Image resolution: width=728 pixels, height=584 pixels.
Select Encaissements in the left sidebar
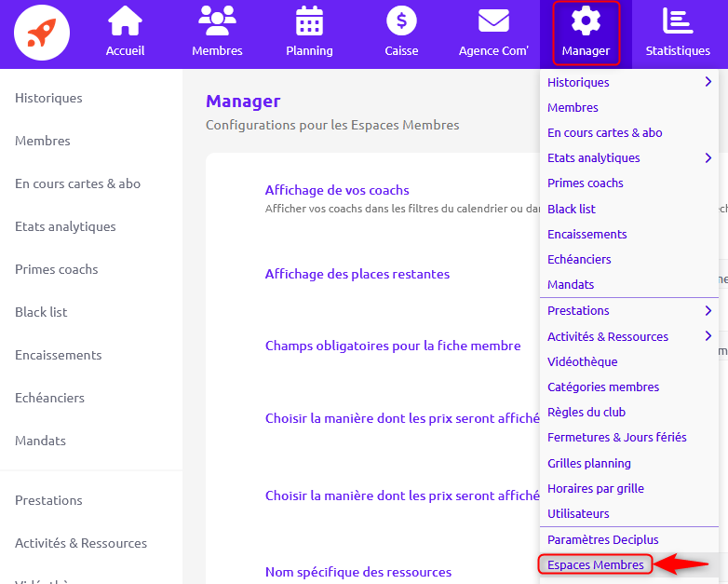tap(58, 355)
